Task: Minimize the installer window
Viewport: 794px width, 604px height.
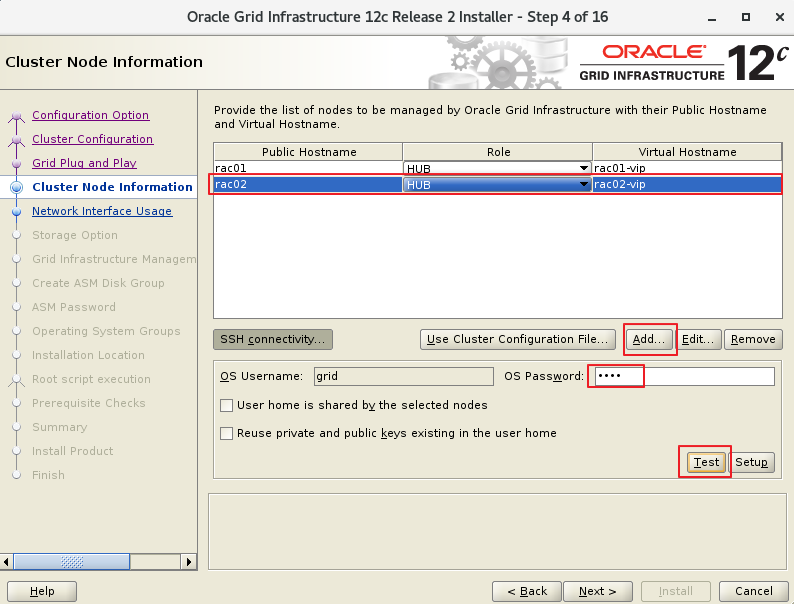Action: (x=712, y=18)
